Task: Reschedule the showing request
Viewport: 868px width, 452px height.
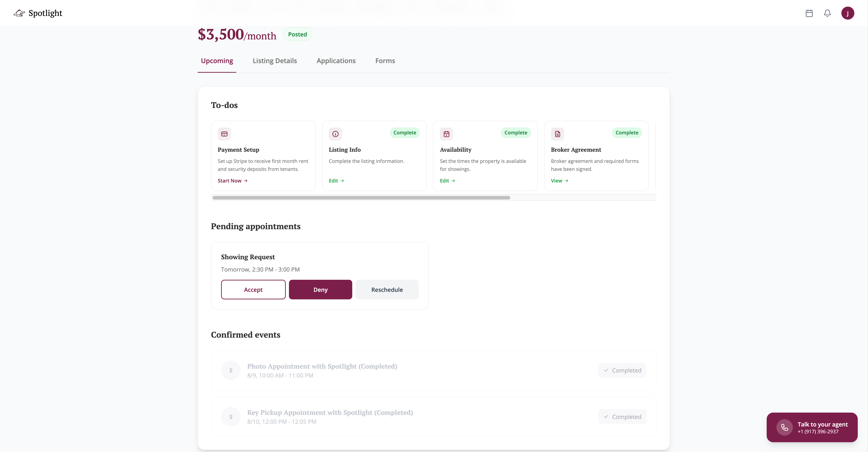Action: (x=387, y=290)
